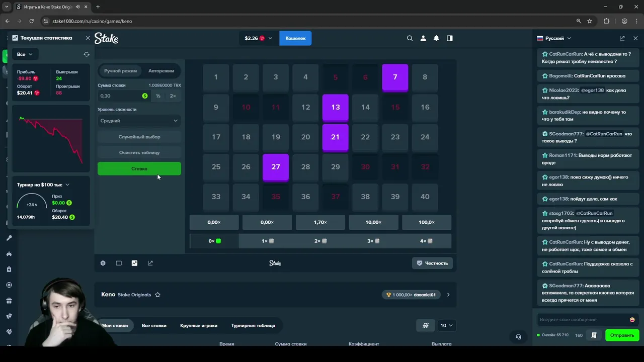Double the bet with the 2× button

(x=173, y=96)
